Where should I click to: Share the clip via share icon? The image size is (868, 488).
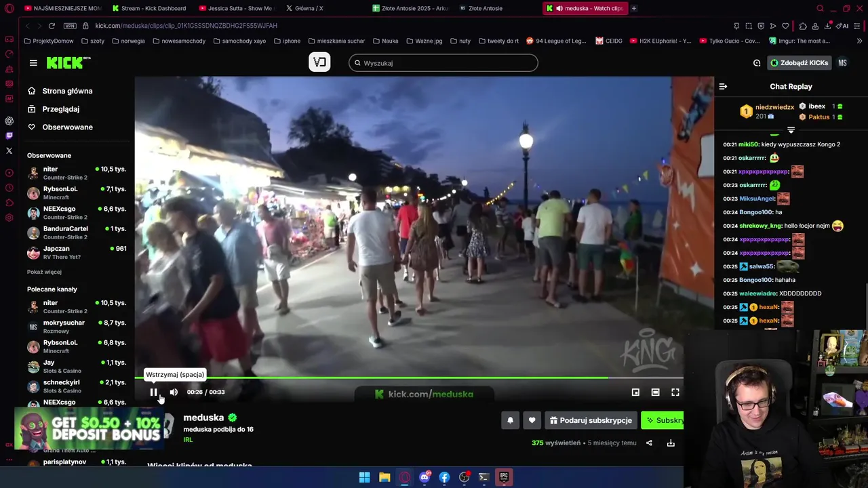pos(649,443)
